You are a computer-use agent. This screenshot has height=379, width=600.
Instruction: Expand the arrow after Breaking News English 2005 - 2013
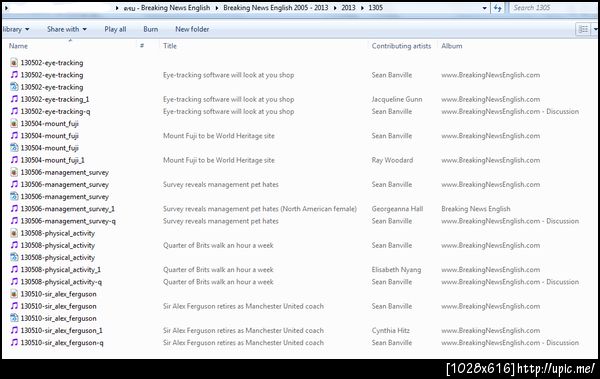tap(335, 8)
